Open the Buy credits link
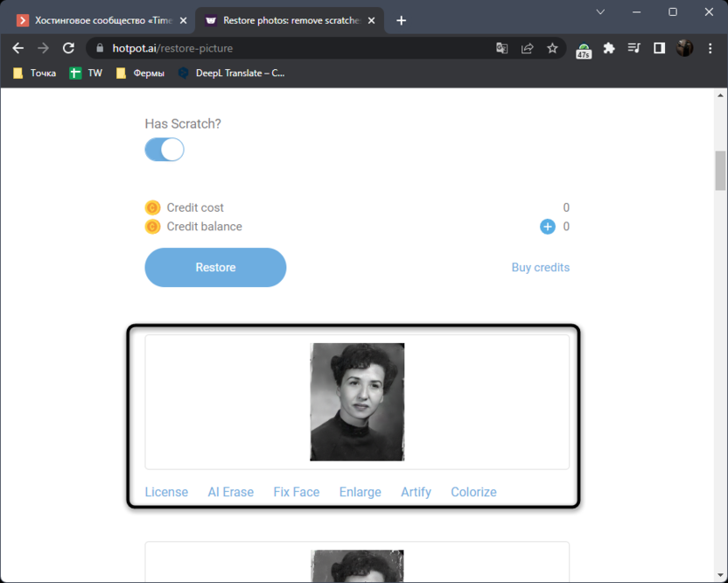The height and width of the screenshot is (583, 728). [x=540, y=267]
